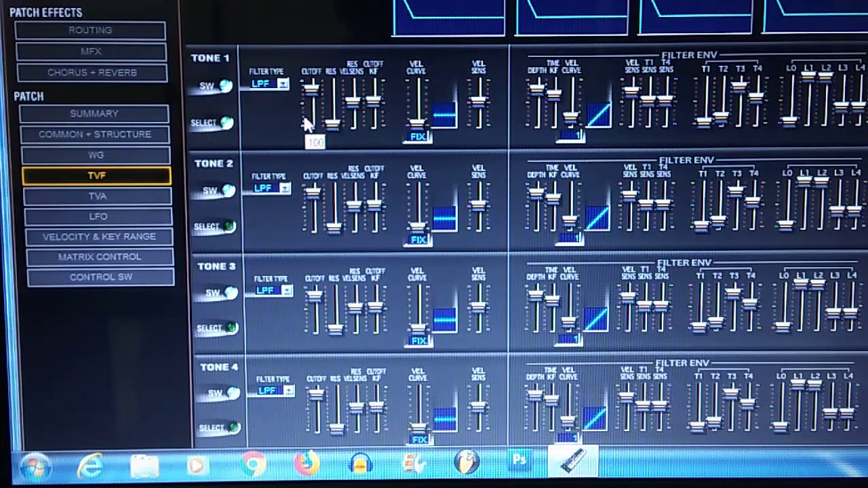
Task: Click Tone 3 Filter Env L1 slider
Action: coord(801,284)
